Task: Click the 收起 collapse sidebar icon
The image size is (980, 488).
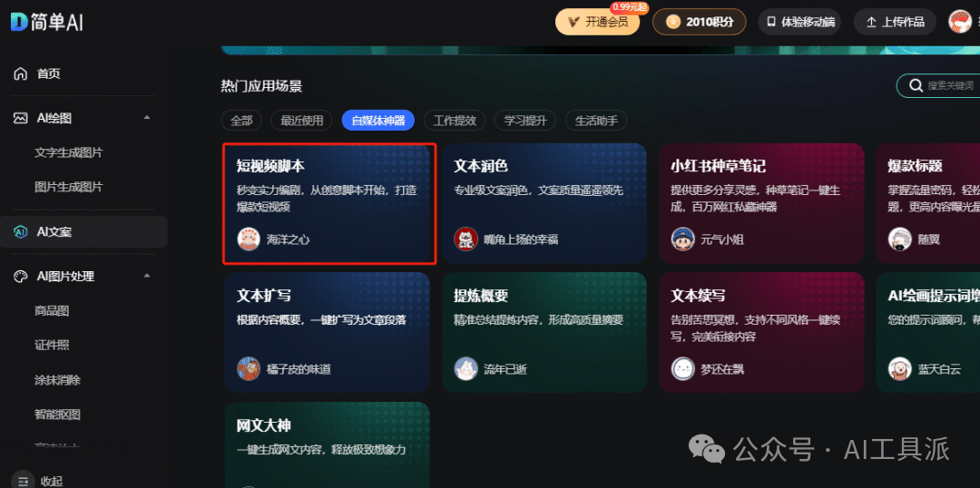Action: (23, 481)
